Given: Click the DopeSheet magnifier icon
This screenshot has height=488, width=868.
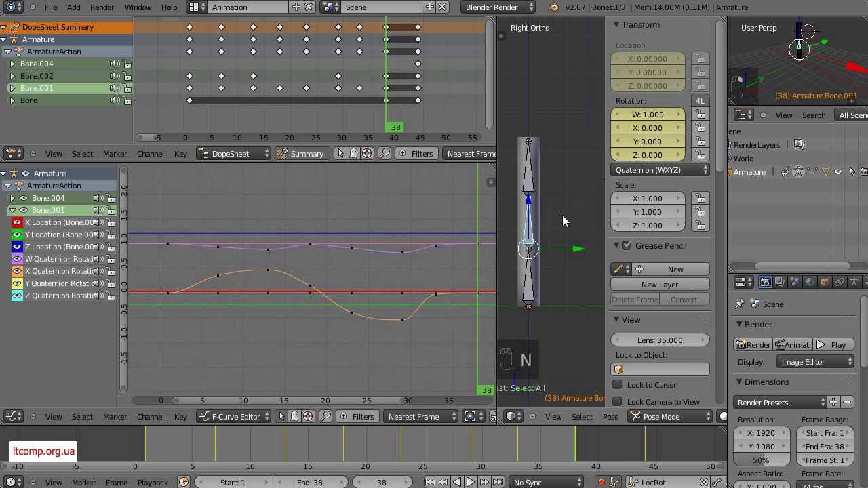Looking at the screenshot, I should 384,153.
